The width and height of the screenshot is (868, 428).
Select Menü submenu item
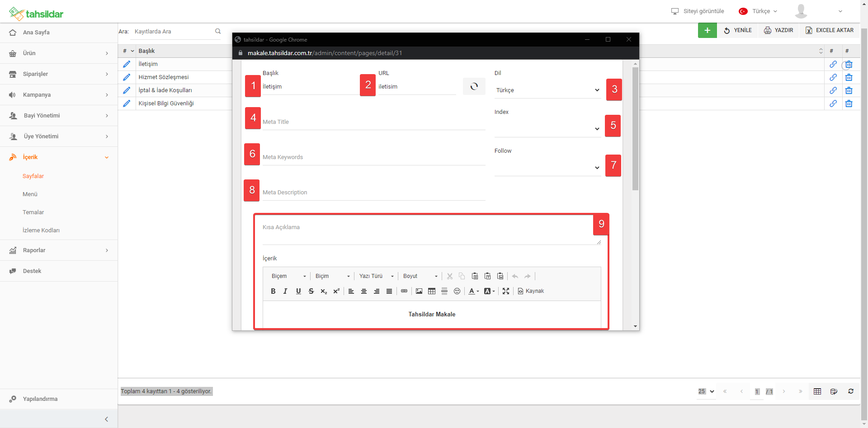pos(30,194)
